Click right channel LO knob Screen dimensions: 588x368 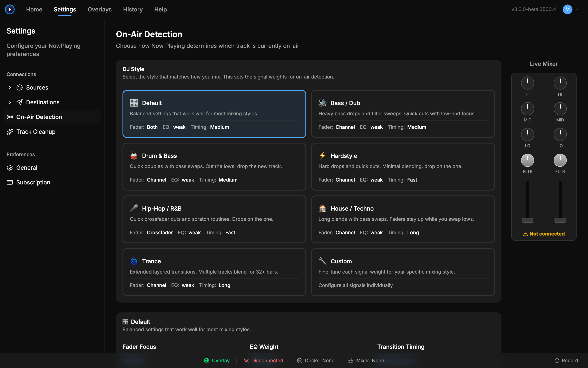click(560, 135)
